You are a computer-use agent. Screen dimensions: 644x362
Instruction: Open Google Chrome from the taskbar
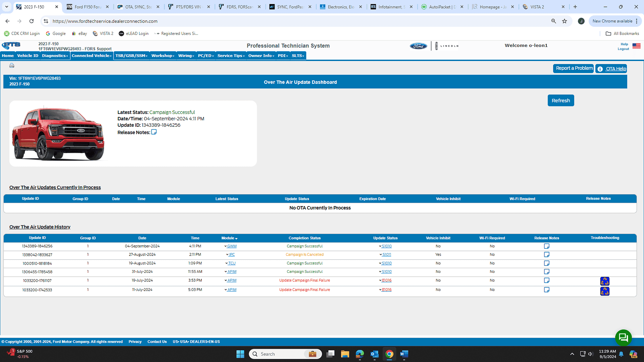[389, 354]
